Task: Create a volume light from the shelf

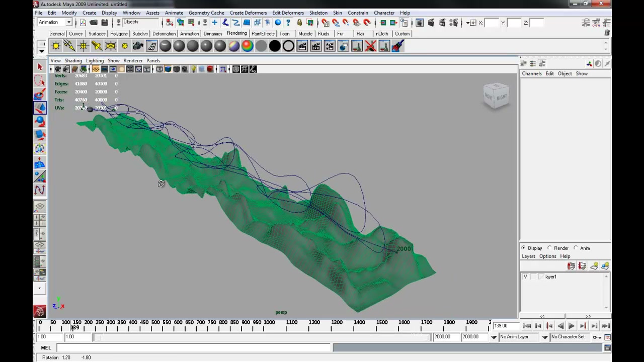Action: coord(124,46)
